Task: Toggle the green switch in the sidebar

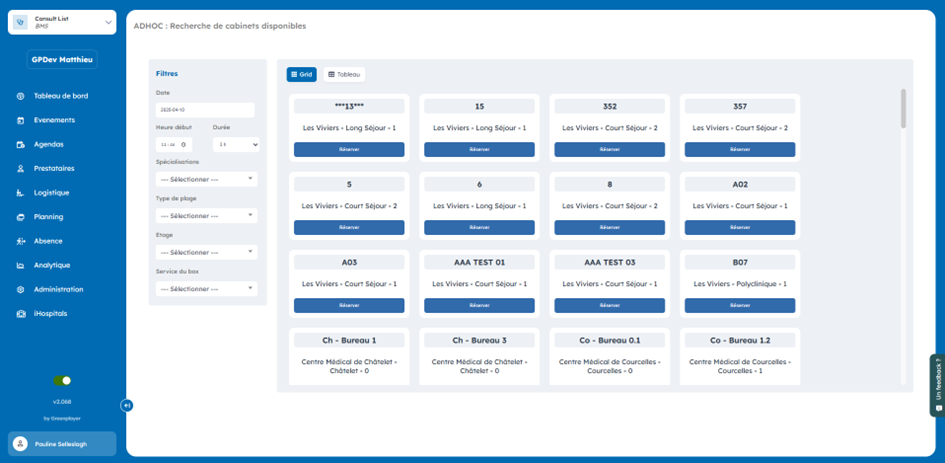Action: pos(63,381)
